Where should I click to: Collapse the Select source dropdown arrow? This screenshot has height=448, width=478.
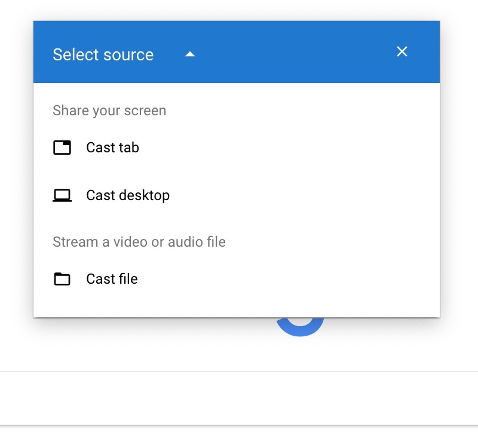tap(190, 54)
